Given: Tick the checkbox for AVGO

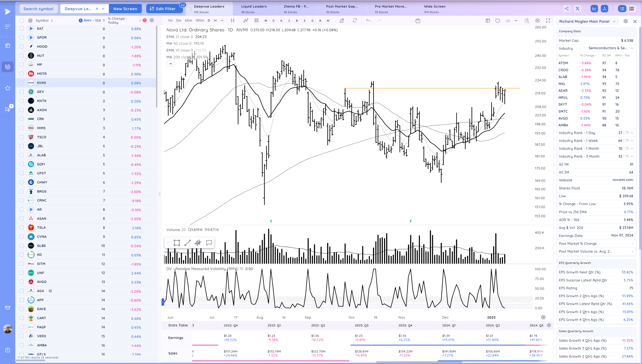Looking at the screenshot, I should tap(22, 282).
